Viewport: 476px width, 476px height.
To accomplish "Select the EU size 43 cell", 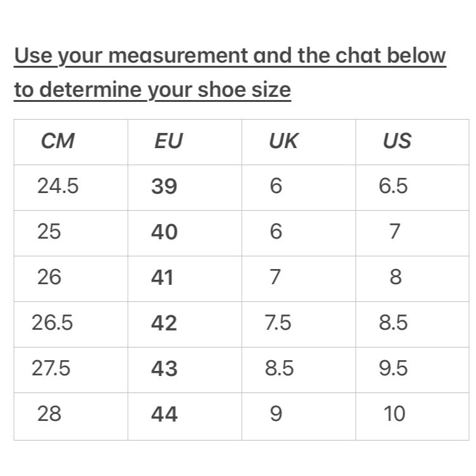I will tap(185, 370).
